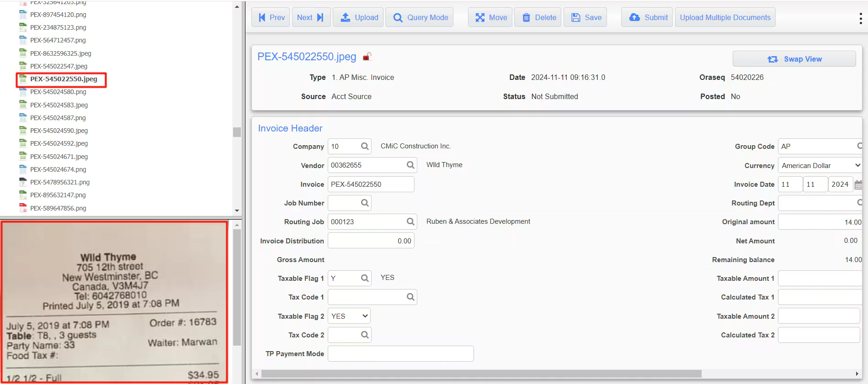868x384 pixels.
Task: Select file PEX-589647856.png in the list
Action: pos(58,208)
